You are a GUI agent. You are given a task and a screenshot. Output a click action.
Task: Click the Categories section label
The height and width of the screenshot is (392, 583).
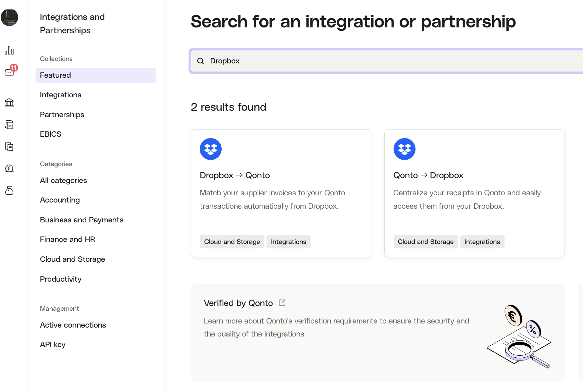[x=56, y=164]
